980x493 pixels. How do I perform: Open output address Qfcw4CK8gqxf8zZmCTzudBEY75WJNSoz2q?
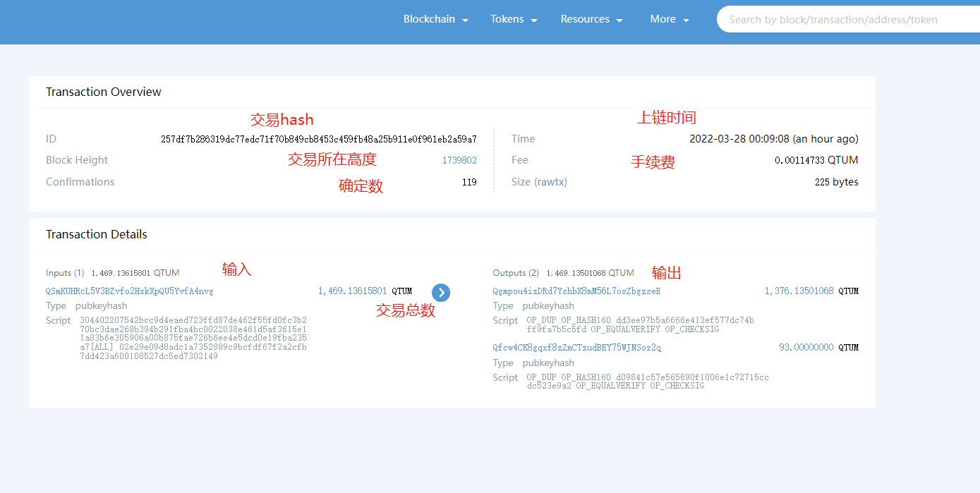[576, 348]
